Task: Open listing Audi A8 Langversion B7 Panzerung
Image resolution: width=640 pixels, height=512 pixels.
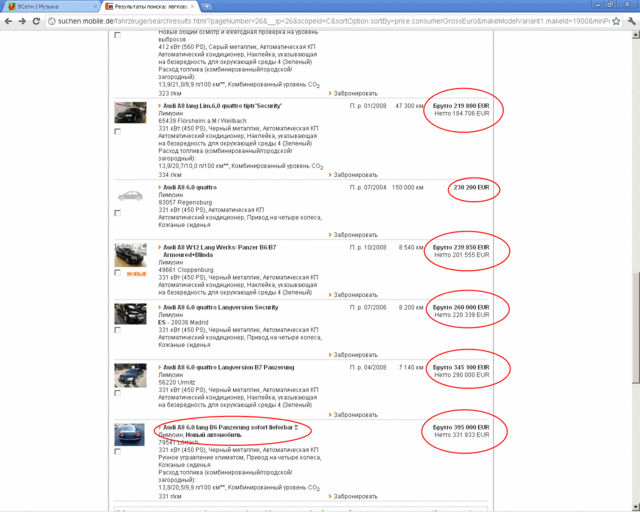Action: (x=229, y=367)
